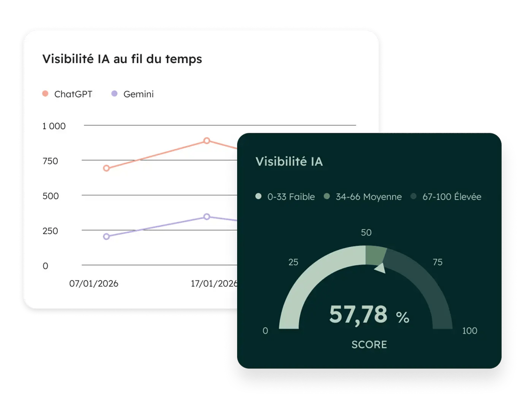
Task: Click the ChatGPT data point on 07/01/2026
Action: [x=106, y=168]
